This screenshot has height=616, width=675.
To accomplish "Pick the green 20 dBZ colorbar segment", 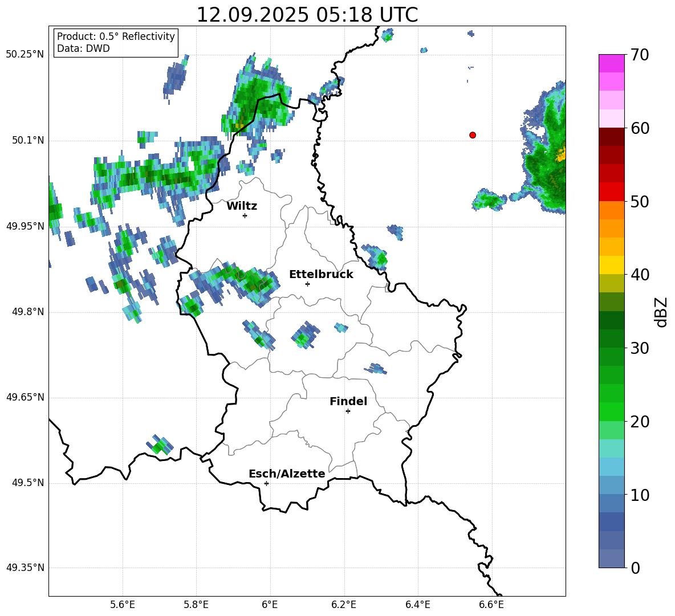I will tap(611, 411).
